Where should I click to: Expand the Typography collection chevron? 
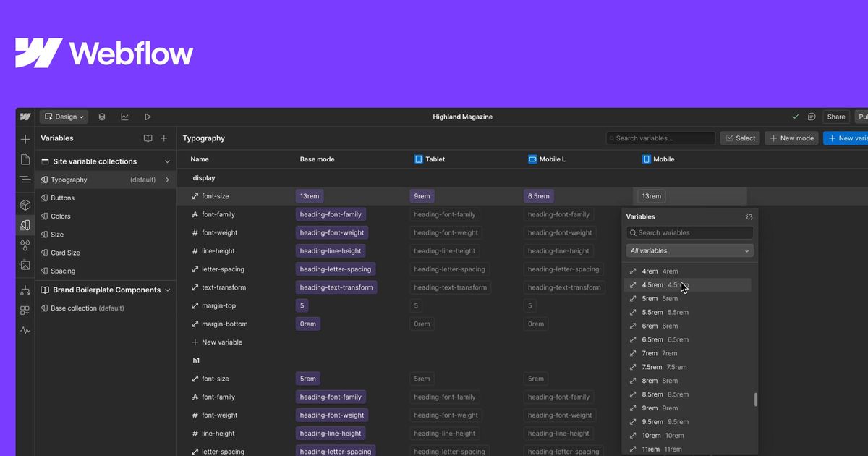pos(168,180)
